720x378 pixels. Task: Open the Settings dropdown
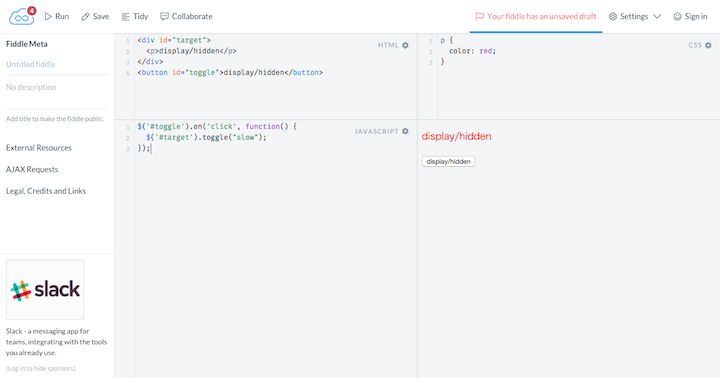click(x=635, y=17)
